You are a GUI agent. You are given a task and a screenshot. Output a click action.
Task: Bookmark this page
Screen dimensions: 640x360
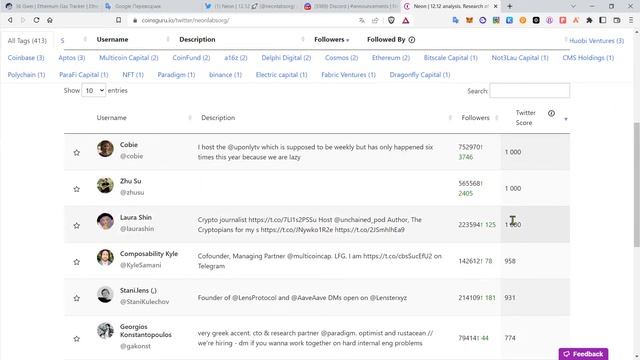point(118,20)
